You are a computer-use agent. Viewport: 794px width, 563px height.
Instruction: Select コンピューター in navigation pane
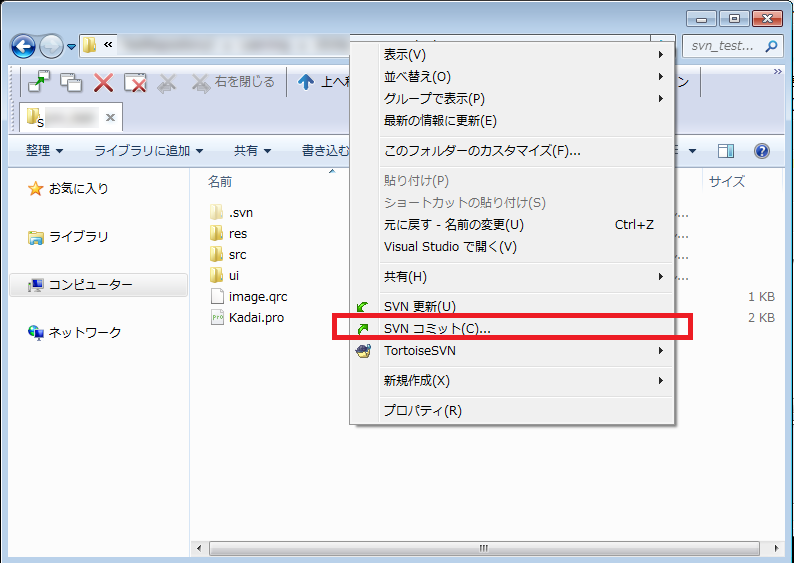point(98,285)
